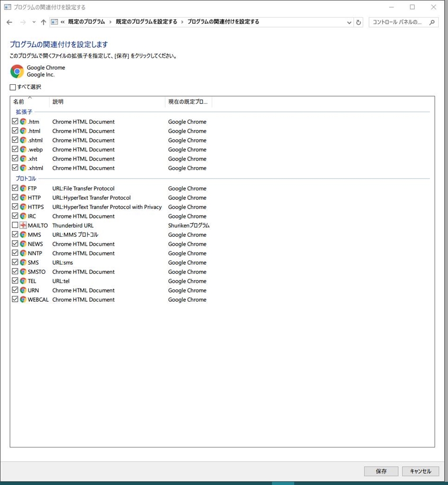
Task: Click the search magnifier icon
Action: (432, 22)
